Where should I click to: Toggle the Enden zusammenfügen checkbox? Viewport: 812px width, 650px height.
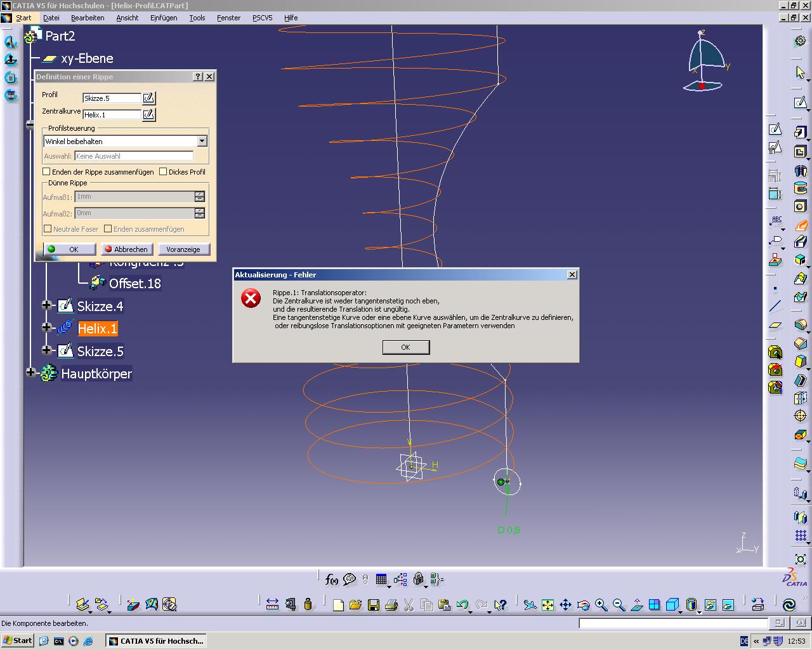tap(108, 229)
